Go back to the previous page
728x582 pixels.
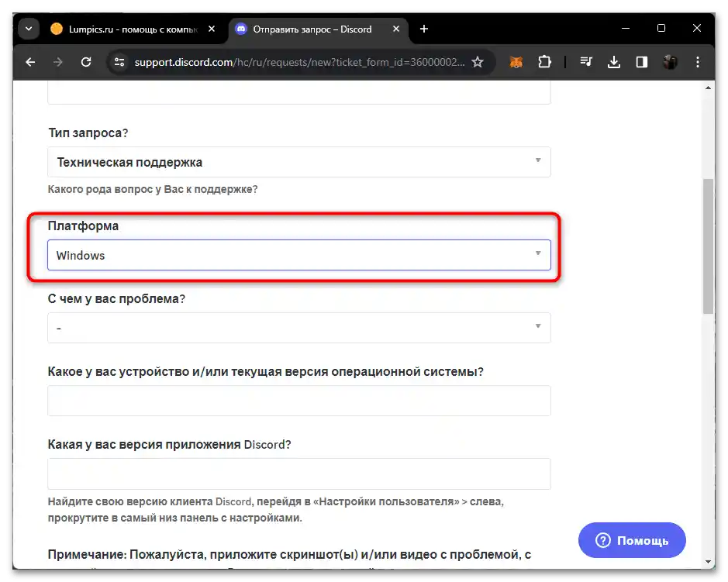30,62
